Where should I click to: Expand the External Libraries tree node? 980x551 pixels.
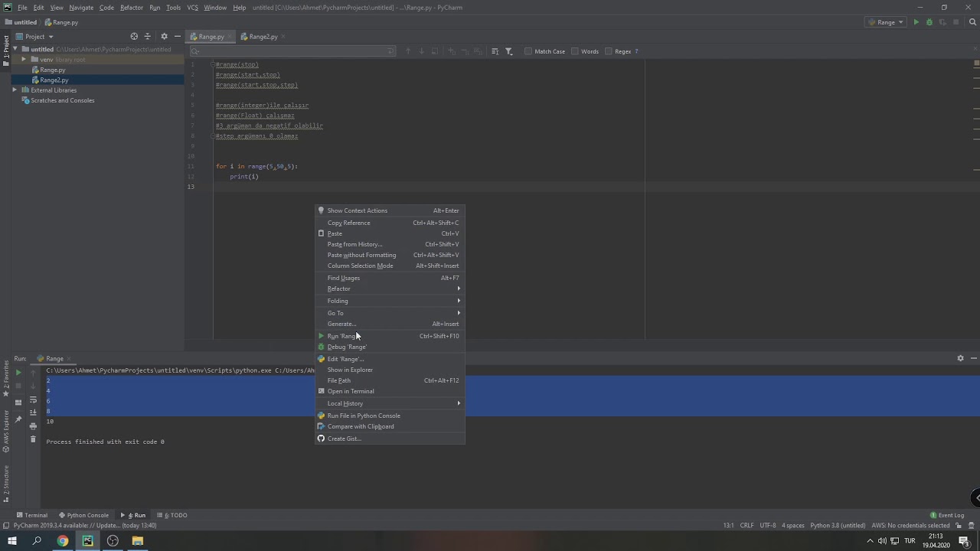click(x=15, y=90)
